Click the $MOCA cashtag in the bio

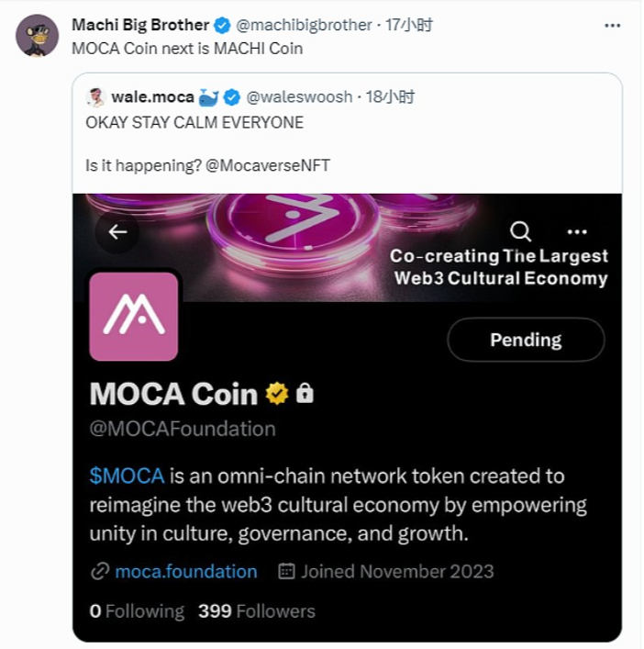pos(127,476)
